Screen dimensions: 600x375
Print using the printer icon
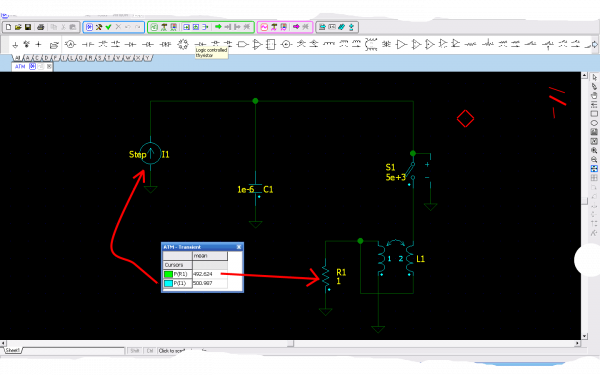(40, 27)
